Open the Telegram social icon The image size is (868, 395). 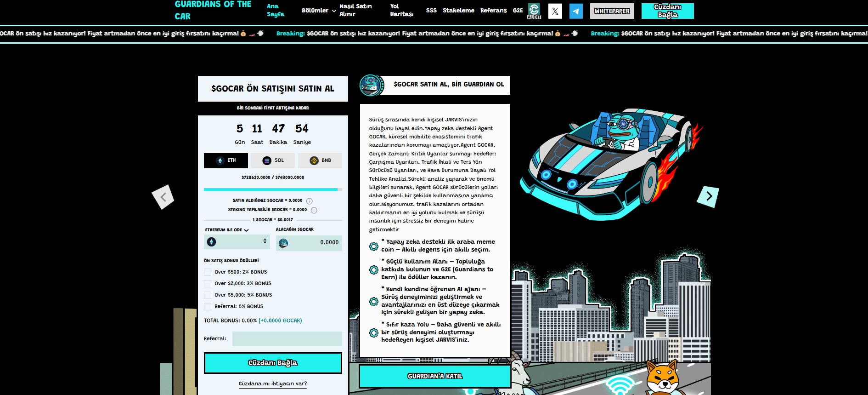pyautogui.click(x=576, y=11)
